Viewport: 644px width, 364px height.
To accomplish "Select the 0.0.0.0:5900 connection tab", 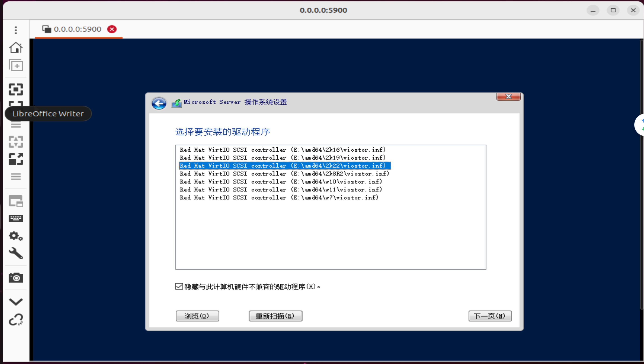I will [77, 29].
